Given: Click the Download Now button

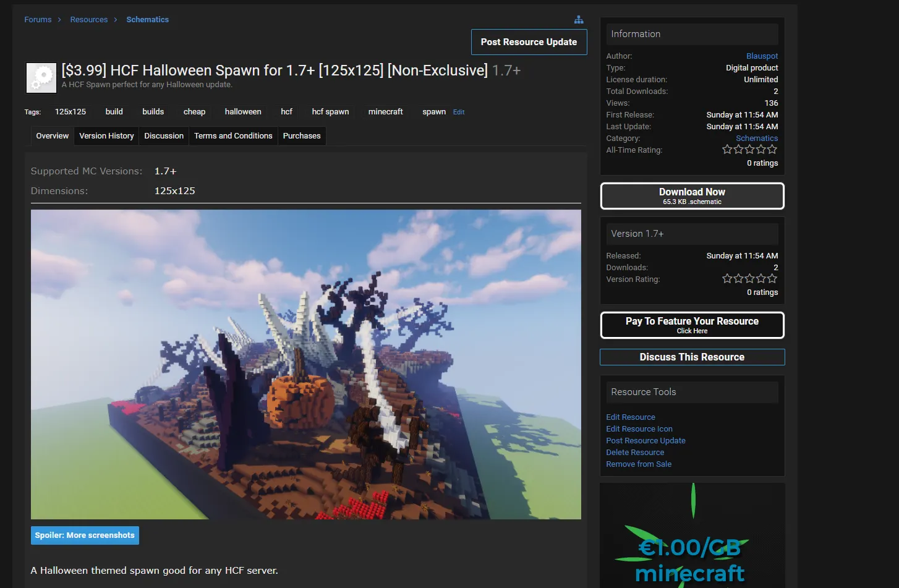Looking at the screenshot, I should (x=692, y=196).
